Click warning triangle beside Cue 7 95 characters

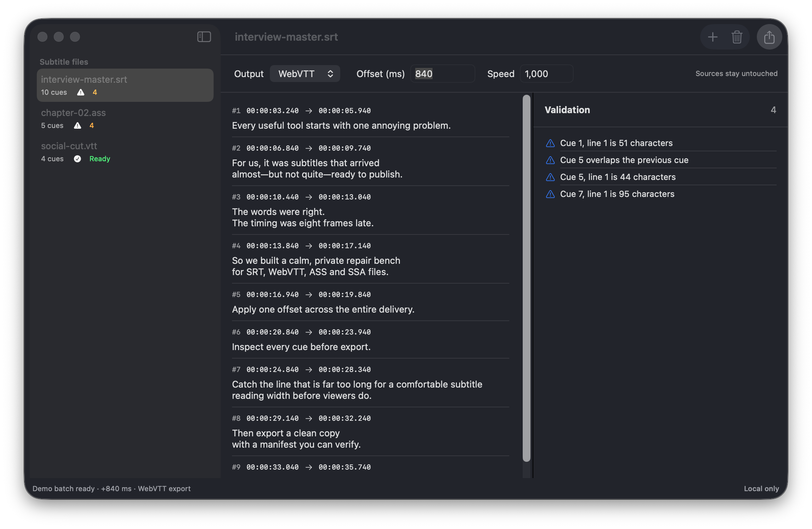(x=550, y=194)
